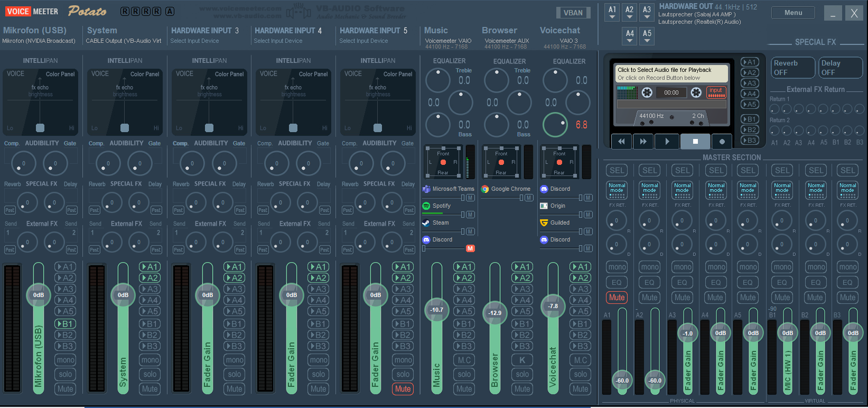Change Mikrofon (USB) input device
The width and height of the screenshot is (868, 408).
tap(39, 41)
